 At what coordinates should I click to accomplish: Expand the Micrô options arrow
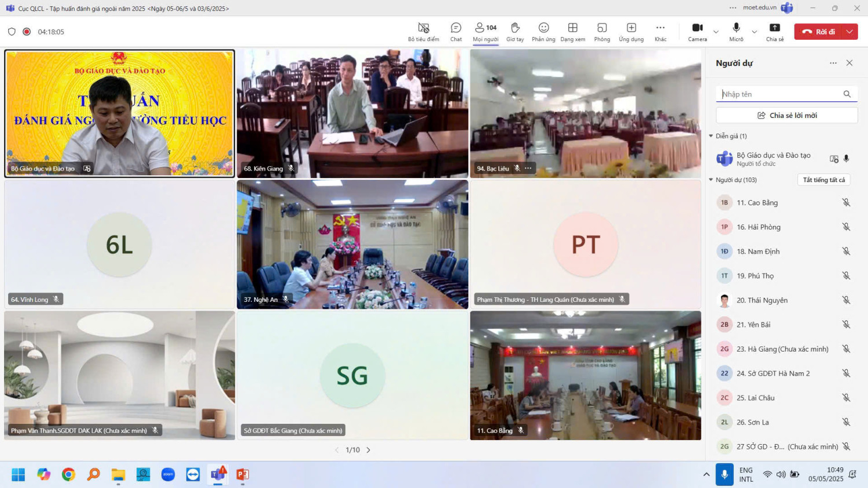click(754, 32)
